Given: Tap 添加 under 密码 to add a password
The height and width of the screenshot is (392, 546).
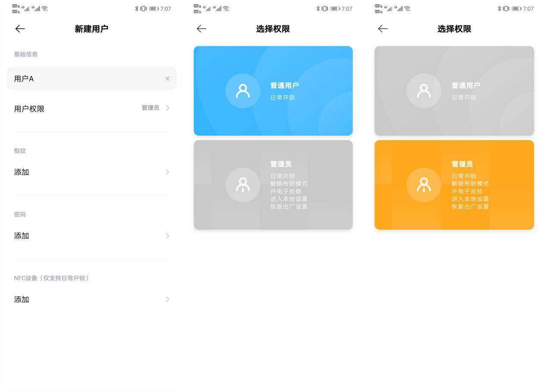Looking at the screenshot, I should point(91,236).
